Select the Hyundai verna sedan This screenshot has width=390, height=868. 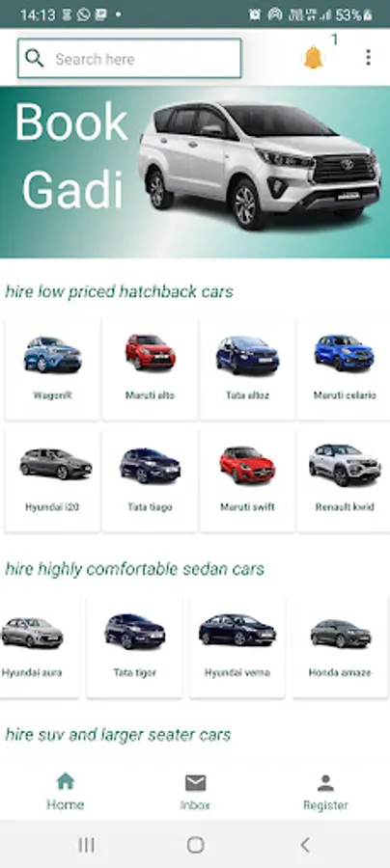click(x=237, y=646)
